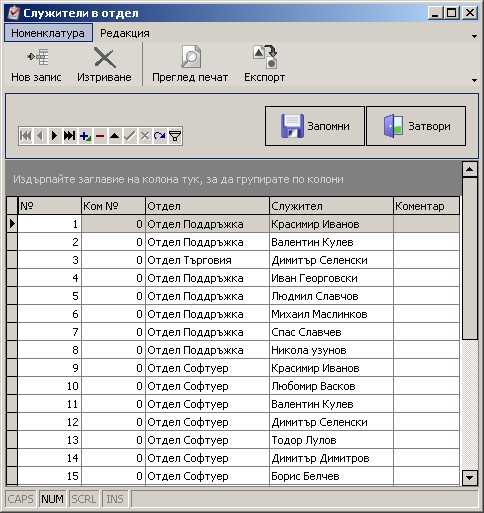Open the filter funnel icon
The height and width of the screenshot is (513, 484).
[x=175, y=136]
